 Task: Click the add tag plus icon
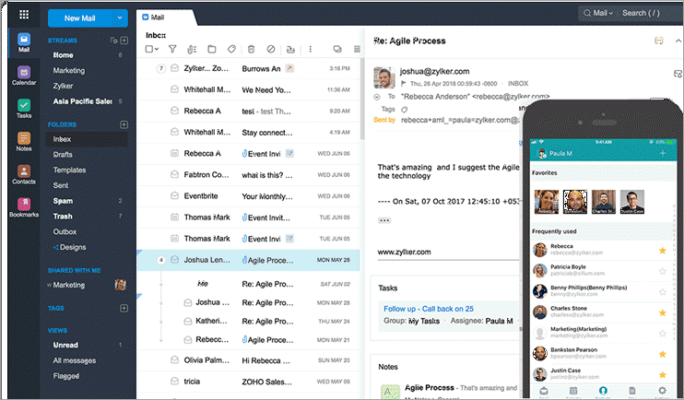tap(124, 308)
